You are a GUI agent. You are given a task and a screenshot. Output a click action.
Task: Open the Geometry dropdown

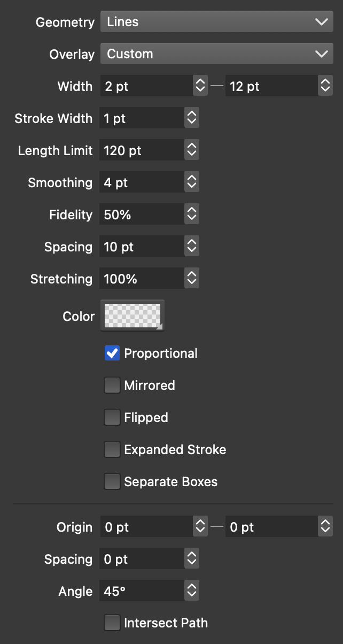[x=216, y=22]
